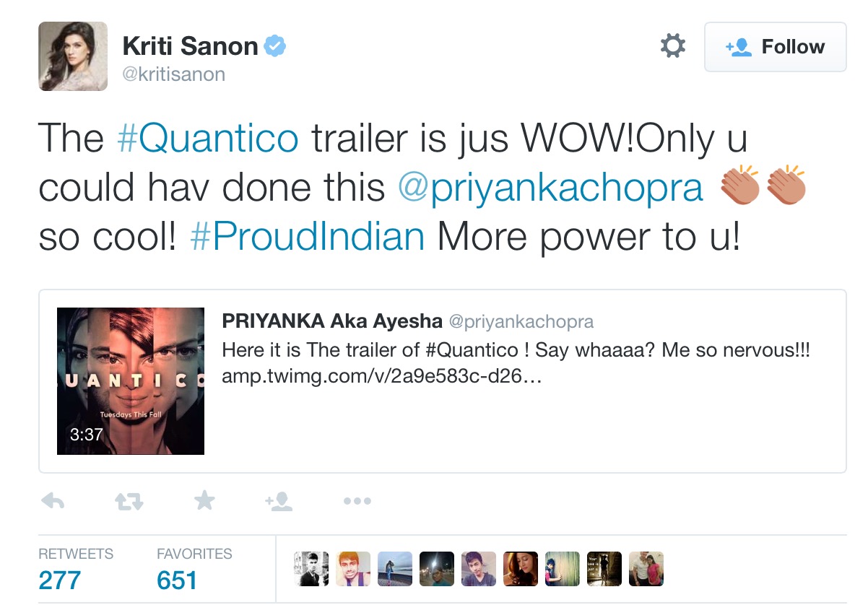Click the first retweeter avatar thumbnail
Image resolution: width=868 pixels, height=605 pixels.
coord(311,569)
